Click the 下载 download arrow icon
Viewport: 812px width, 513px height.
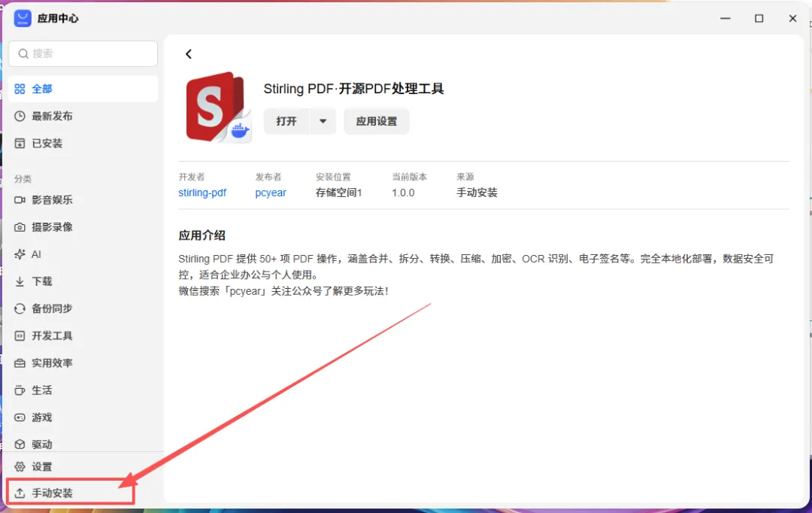20,281
